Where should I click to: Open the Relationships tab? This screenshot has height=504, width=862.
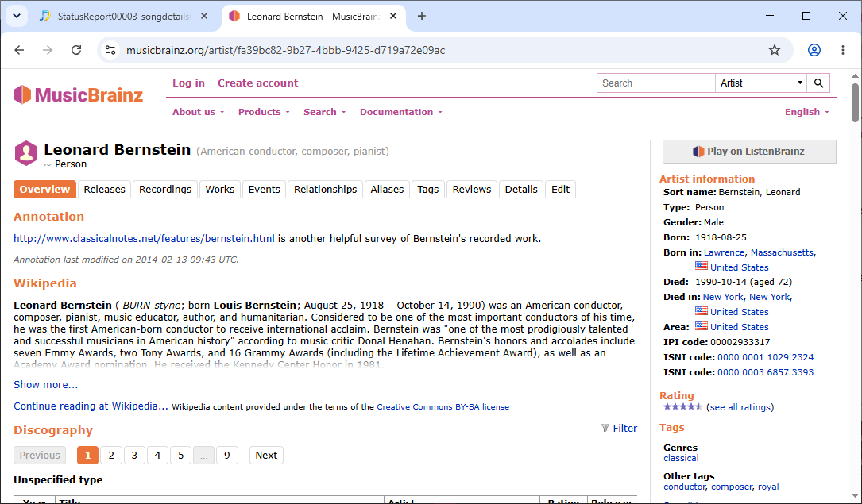[x=326, y=190]
